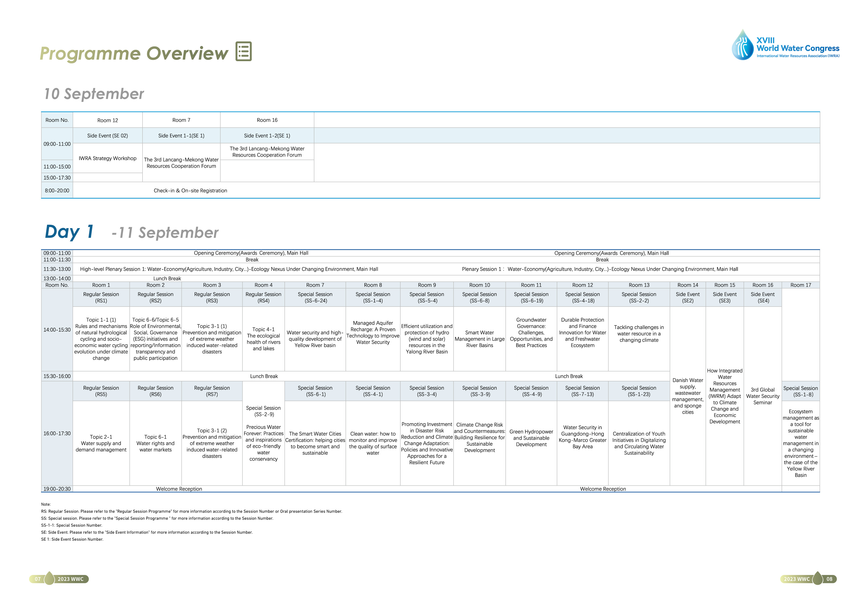Click the "XVIII World Water Congress" title text

click(x=798, y=44)
